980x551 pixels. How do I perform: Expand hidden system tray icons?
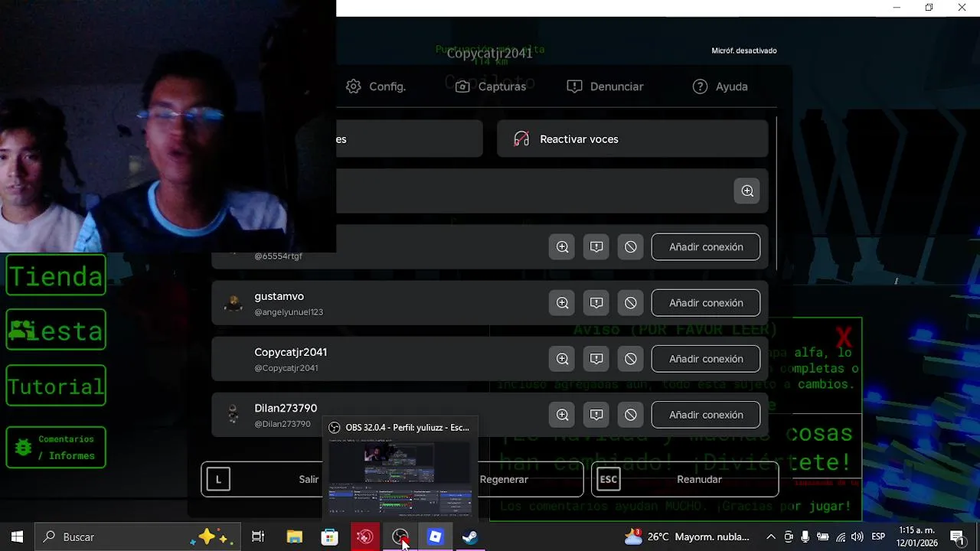click(771, 537)
